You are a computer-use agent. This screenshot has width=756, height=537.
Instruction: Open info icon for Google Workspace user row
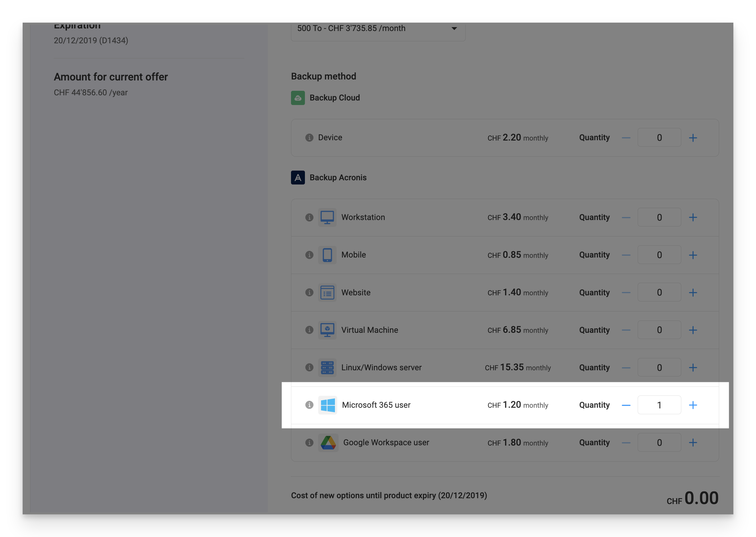point(309,442)
